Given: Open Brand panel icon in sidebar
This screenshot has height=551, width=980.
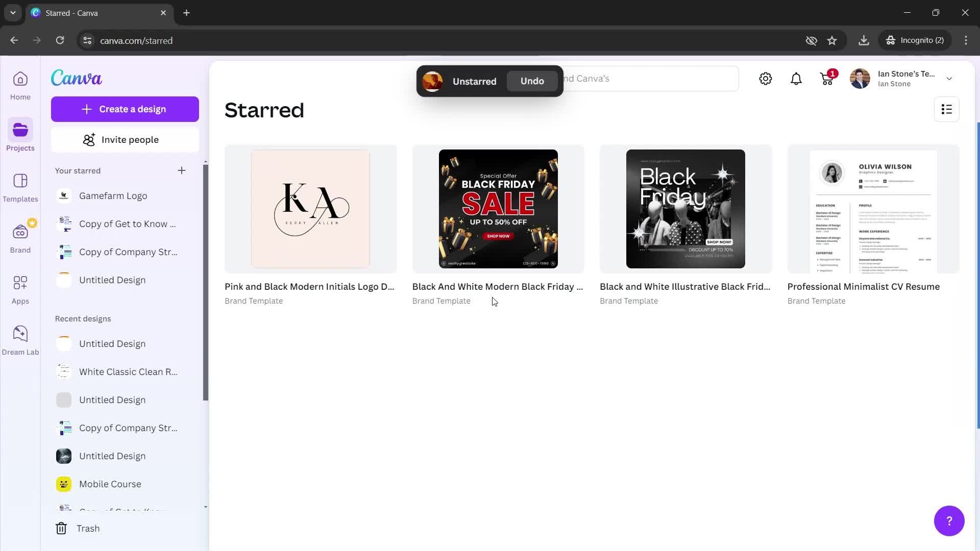Looking at the screenshot, I should pos(20,232).
